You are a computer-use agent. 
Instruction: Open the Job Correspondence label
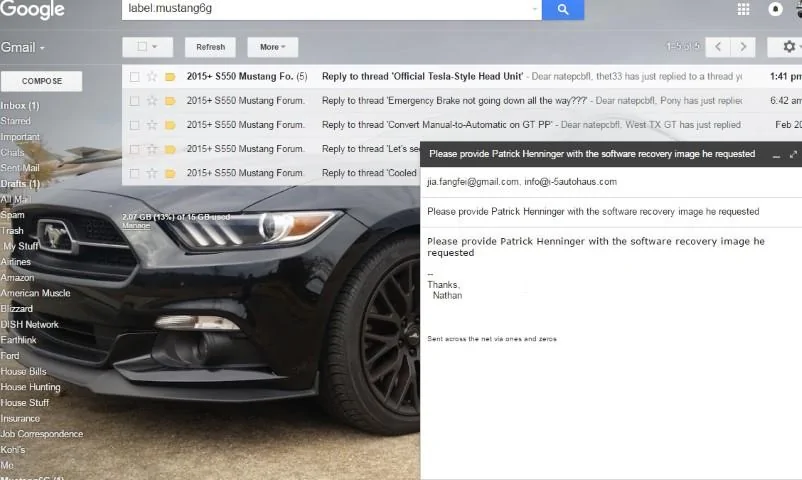(x=41, y=434)
